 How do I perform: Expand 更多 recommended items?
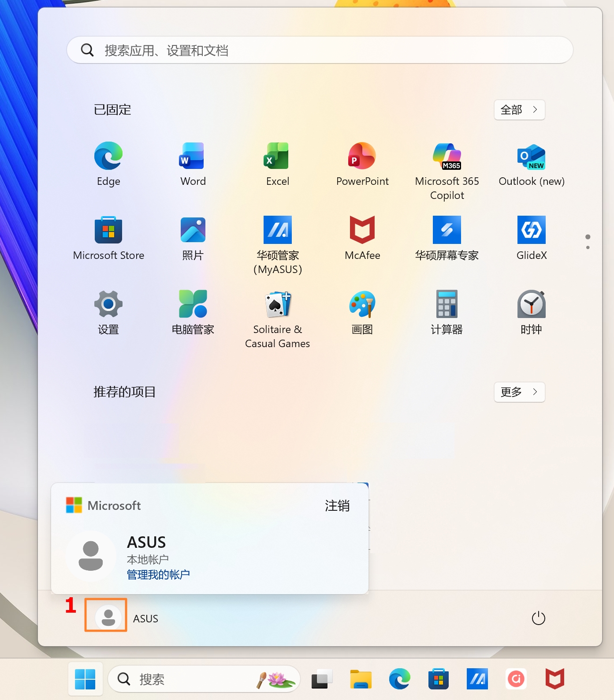(x=519, y=392)
